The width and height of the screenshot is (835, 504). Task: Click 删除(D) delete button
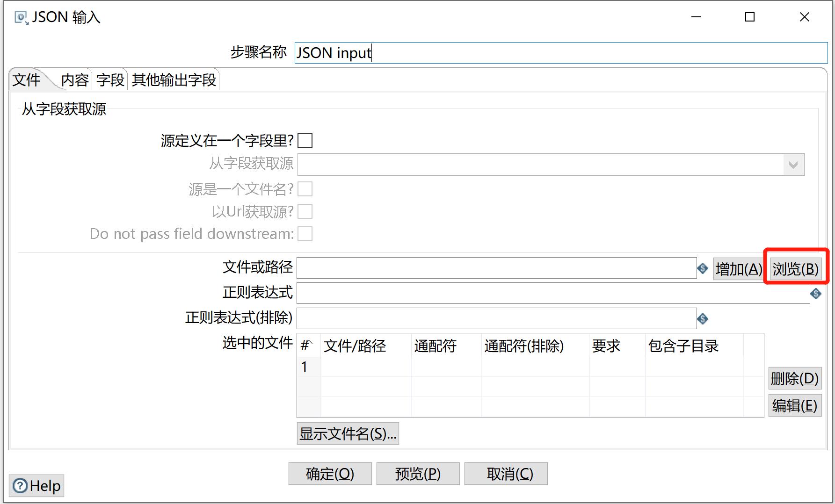pyautogui.click(x=795, y=378)
